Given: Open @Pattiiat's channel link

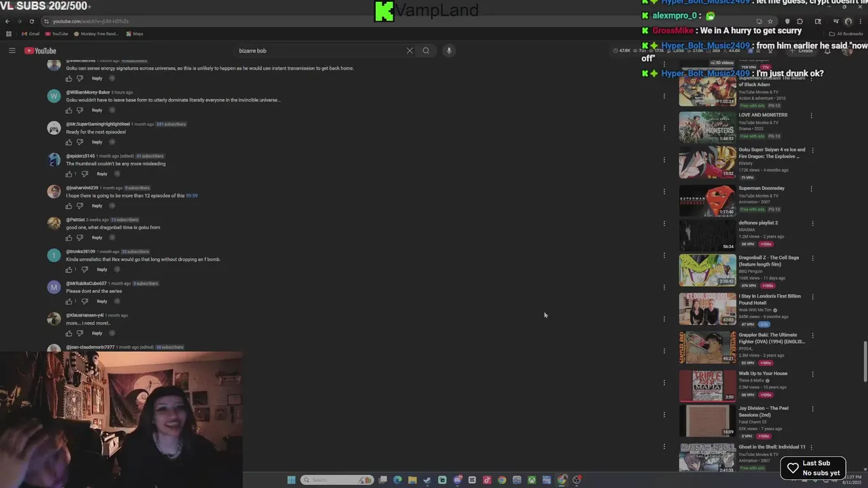Looking at the screenshot, I should (x=75, y=220).
